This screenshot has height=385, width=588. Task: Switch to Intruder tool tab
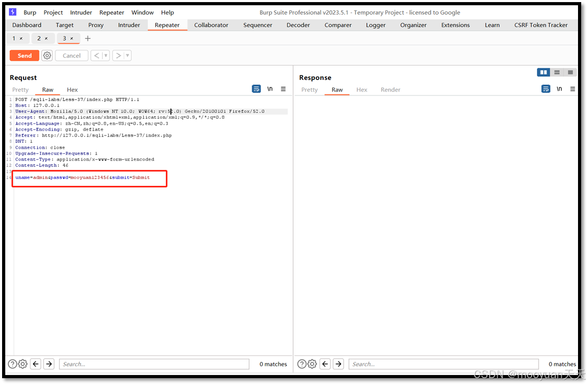click(x=129, y=25)
